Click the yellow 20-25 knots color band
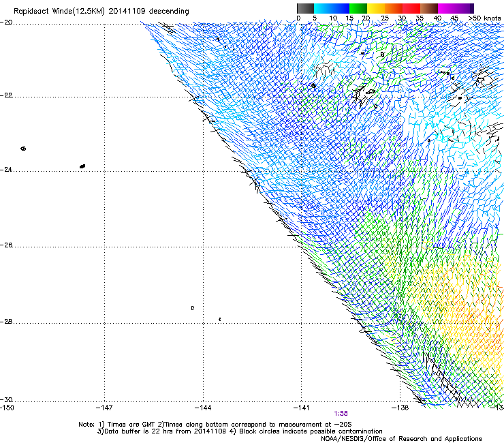 376,8
